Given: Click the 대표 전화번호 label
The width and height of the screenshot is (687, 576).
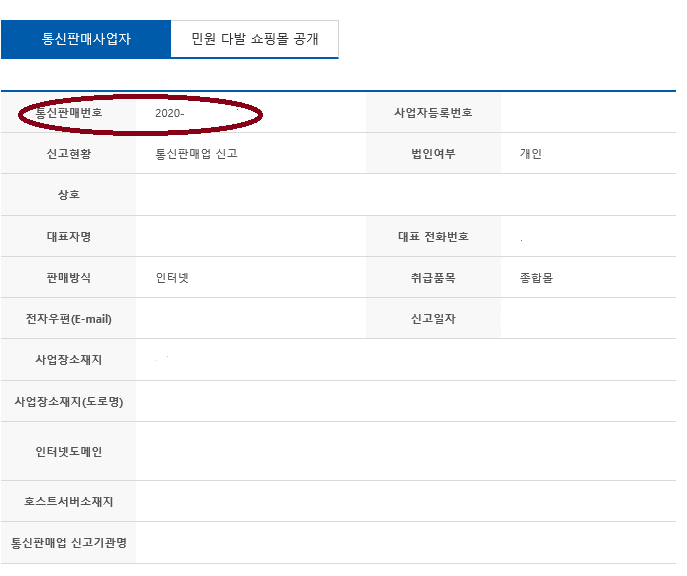Looking at the screenshot, I should click(x=433, y=237).
